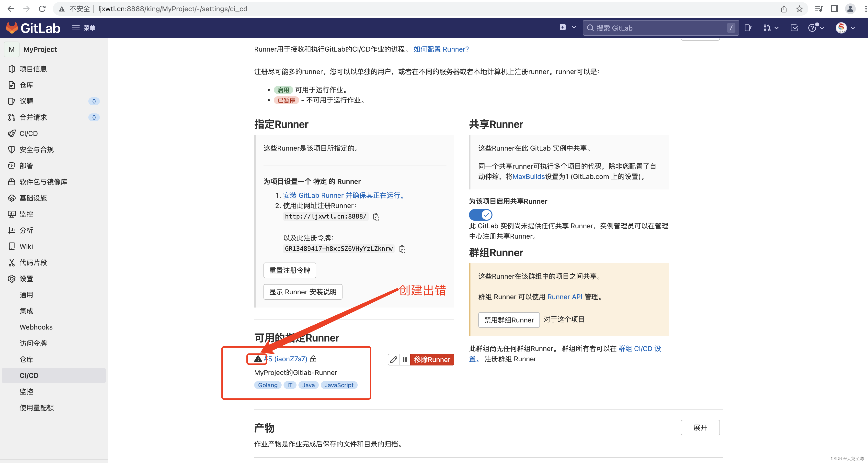Click the JavaScript runner tag
Image resolution: width=868 pixels, height=463 pixels.
[339, 385]
